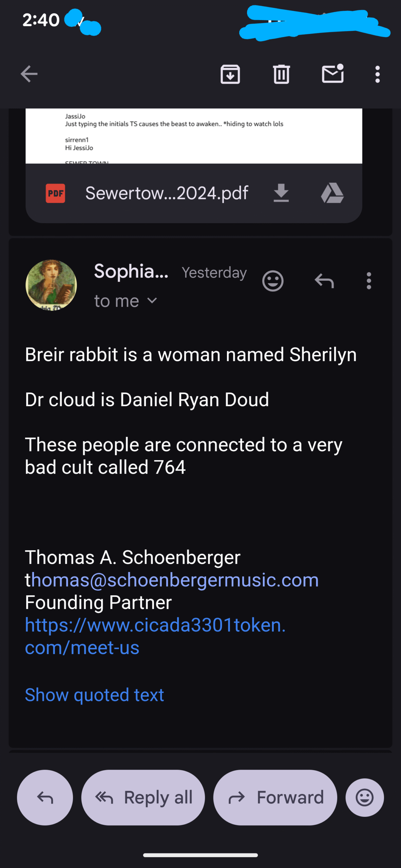Tap the thomas@schoenbergermusic.com email link
Viewport: 401px width, 868px height.
[x=172, y=580]
